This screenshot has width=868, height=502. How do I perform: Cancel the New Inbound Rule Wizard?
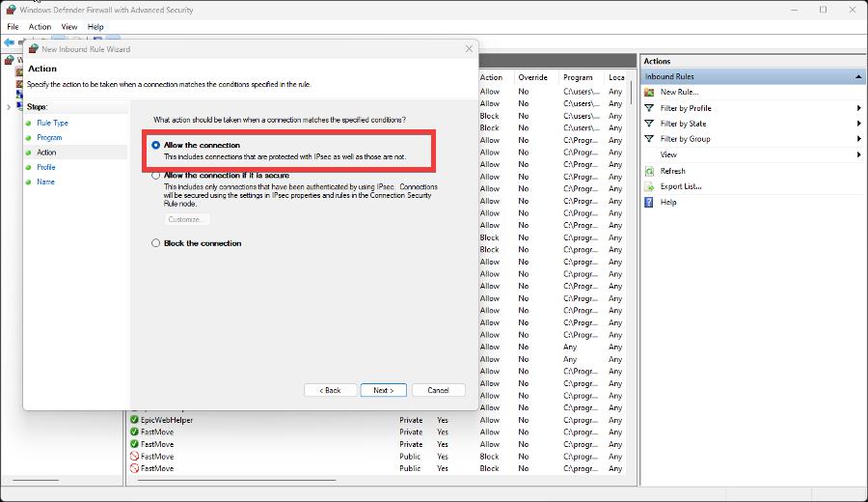(x=438, y=390)
